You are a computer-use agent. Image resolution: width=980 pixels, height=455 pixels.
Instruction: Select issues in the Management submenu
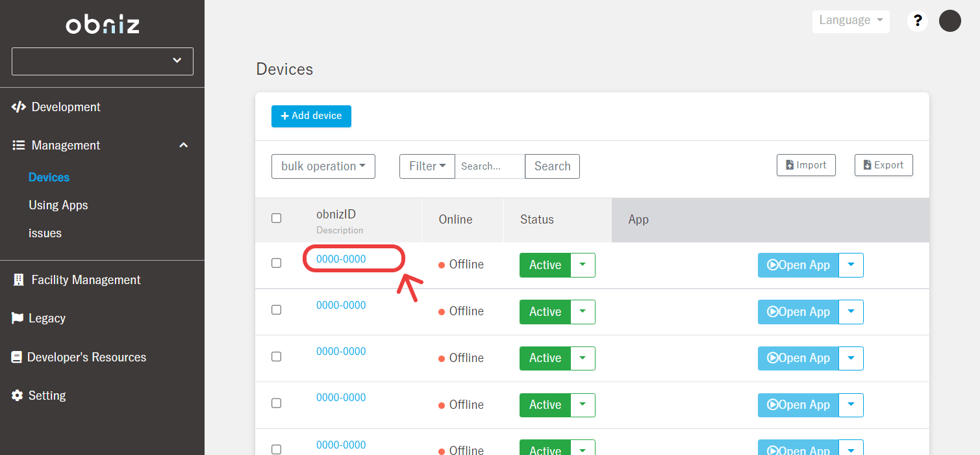[x=45, y=233]
